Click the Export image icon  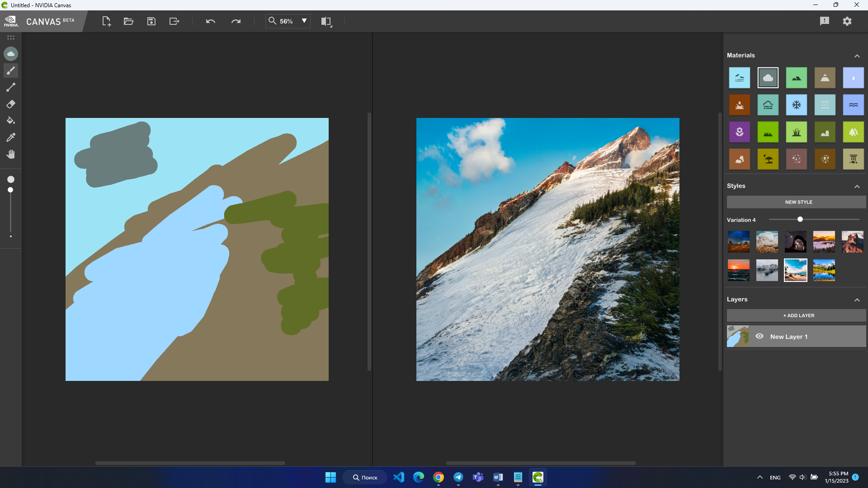174,21
